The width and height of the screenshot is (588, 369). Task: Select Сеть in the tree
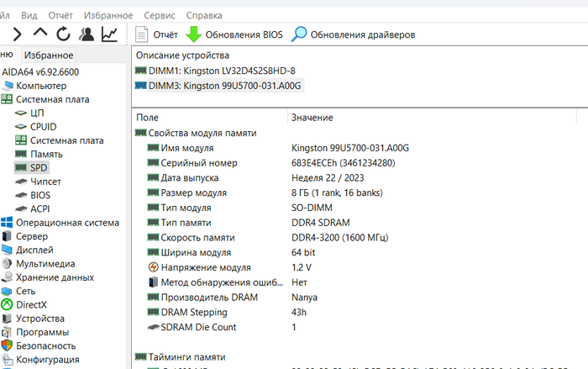25,291
